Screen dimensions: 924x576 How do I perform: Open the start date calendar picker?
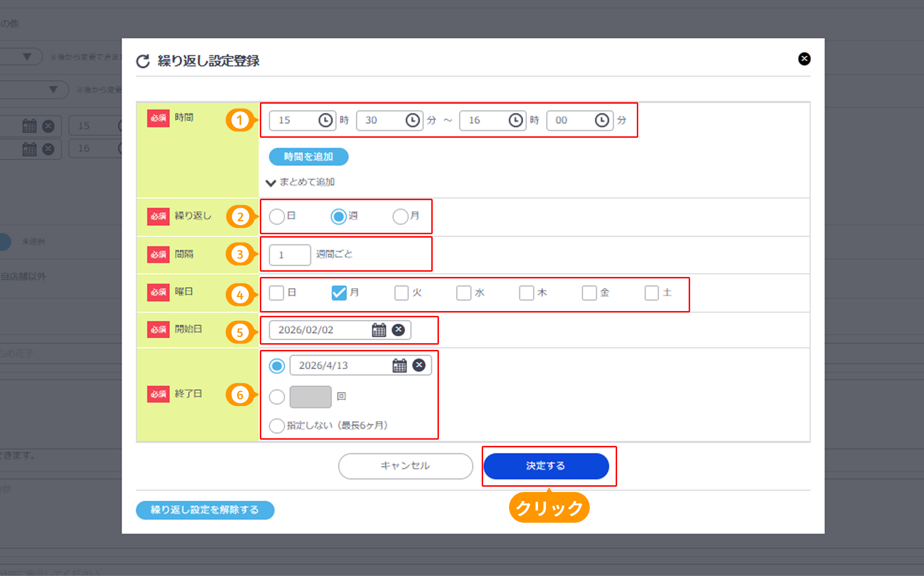[379, 330]
